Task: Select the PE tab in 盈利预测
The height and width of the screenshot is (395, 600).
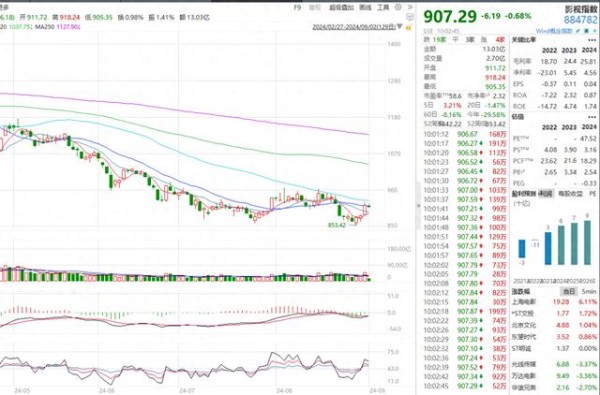Action: (592, 194)
